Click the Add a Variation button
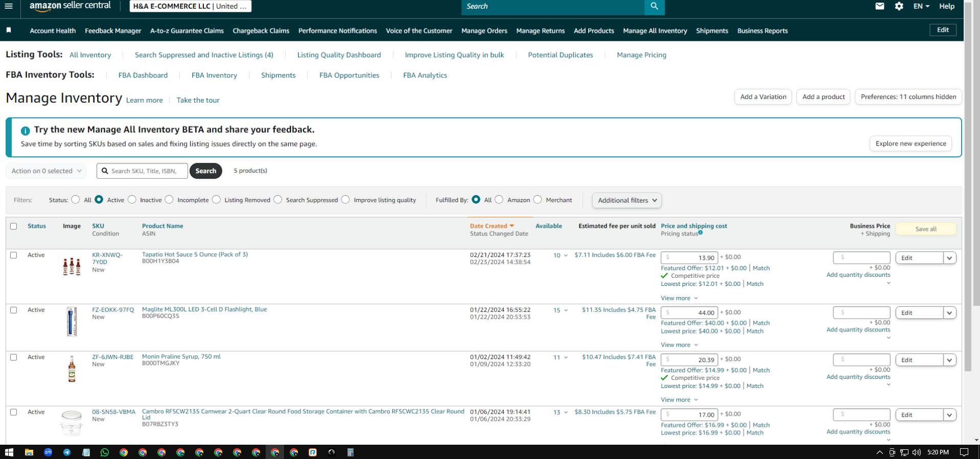The width and height of the screenshot is (980, 459). [x=763, y=97]
